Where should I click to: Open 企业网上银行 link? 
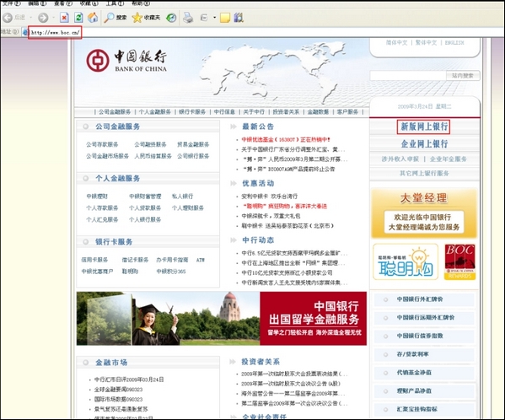424,143
